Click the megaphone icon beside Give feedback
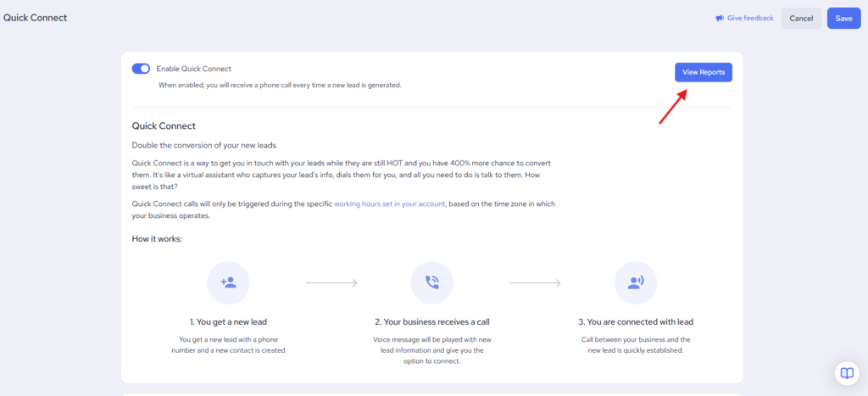The width and height of the screenshot is (868, 396). click(720, 18)
